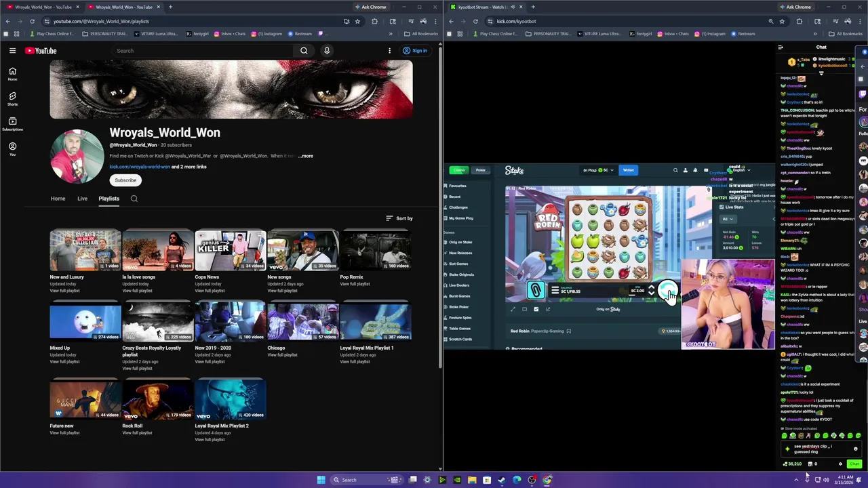Image resolution: width=868 pixels, height=488 pixels.
Task: Open the Stake user profile icon
Action: pos(685,170)
